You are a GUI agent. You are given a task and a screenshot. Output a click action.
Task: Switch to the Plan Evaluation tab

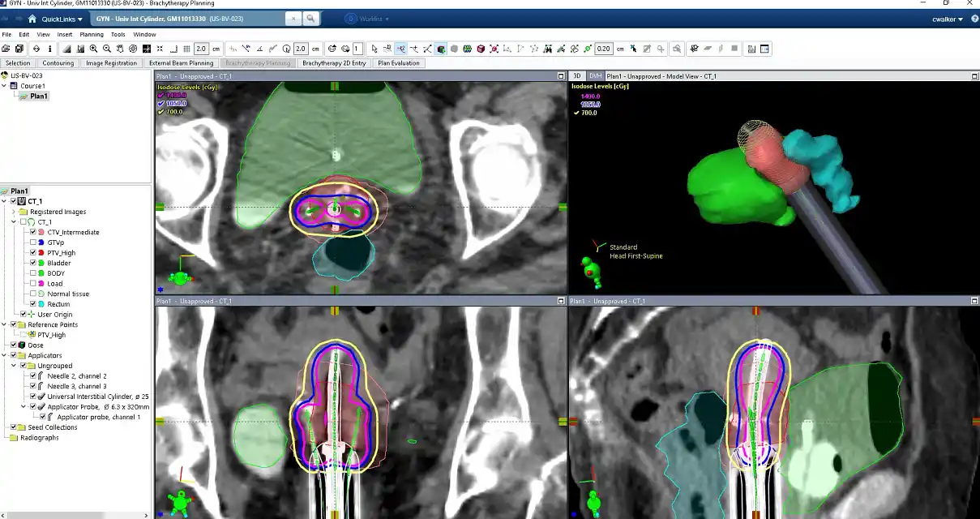[398, 62]
